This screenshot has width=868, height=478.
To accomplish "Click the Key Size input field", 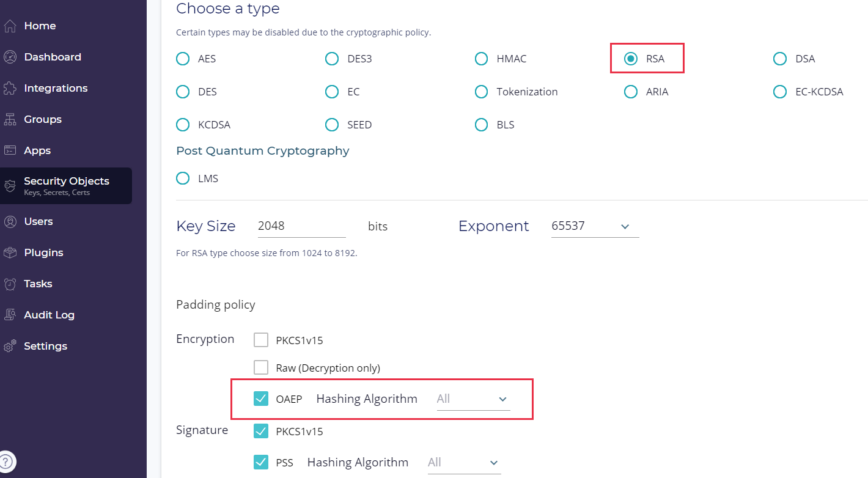I will tap(301, 226).
